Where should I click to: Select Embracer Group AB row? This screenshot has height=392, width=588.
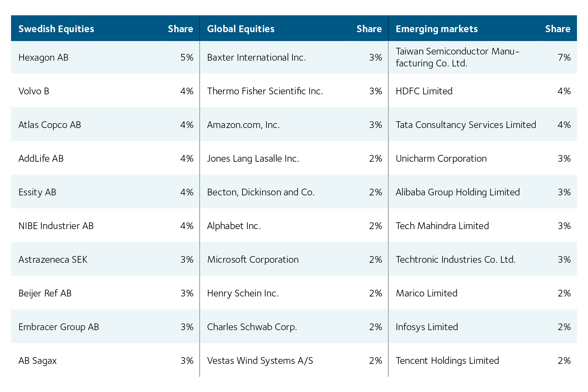click(105, 327)
